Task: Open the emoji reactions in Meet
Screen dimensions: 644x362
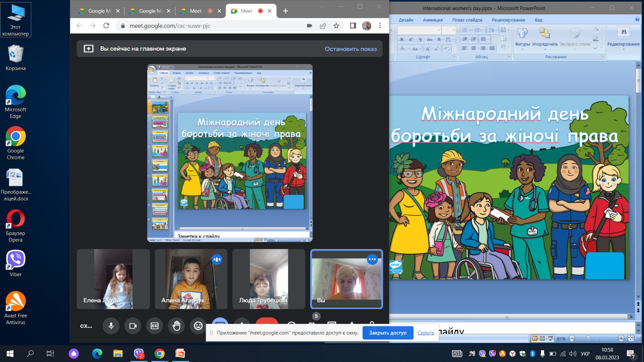Action: (x=198, y=326)
